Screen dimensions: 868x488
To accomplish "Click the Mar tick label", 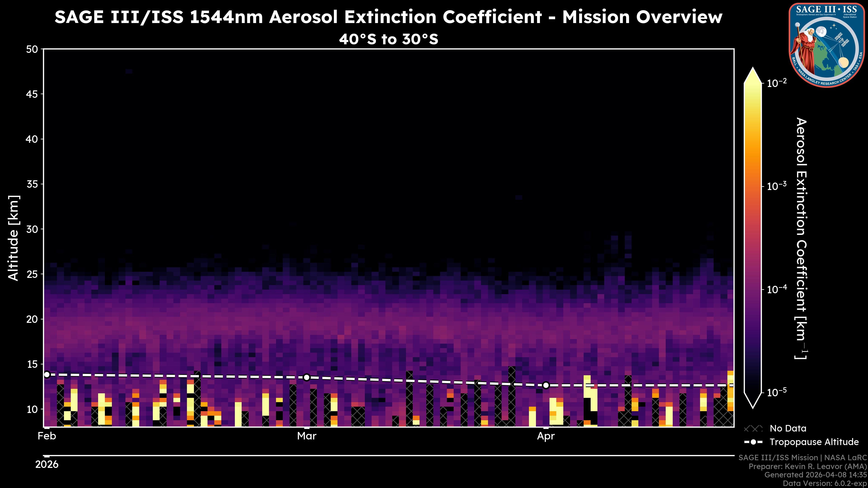I will [307, 436].
